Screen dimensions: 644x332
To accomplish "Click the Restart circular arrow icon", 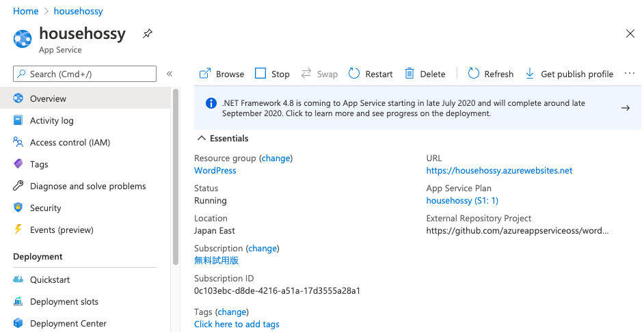I will click(354, 74).
